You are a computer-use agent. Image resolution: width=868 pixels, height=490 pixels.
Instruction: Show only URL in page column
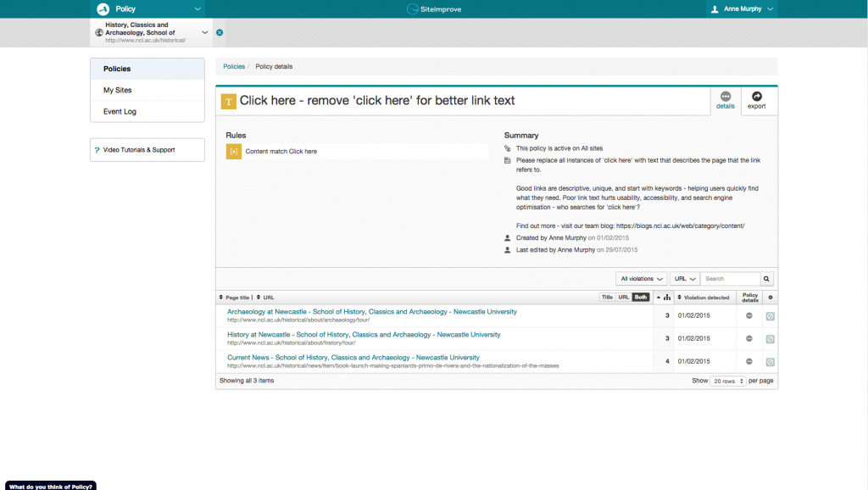tap(623, 298)
